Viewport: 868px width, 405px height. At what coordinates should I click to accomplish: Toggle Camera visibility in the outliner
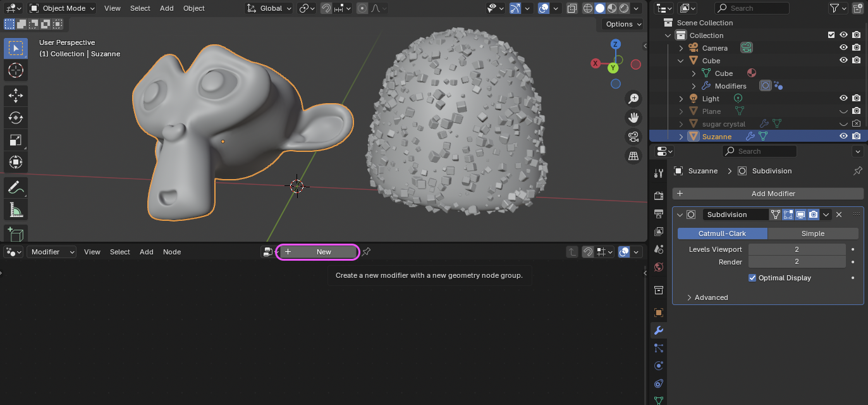[843, 48]
